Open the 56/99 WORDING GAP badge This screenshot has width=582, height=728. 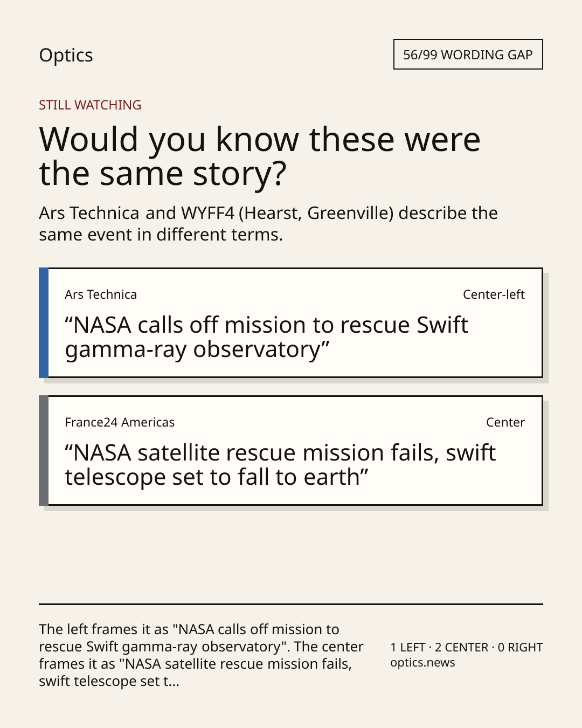[x=468, y=54]
